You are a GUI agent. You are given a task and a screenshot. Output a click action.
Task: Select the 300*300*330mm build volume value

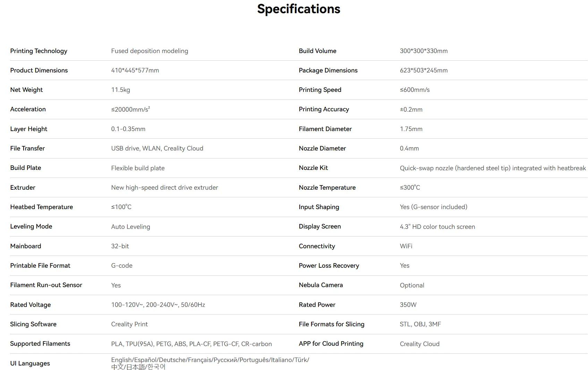[424, 51]
